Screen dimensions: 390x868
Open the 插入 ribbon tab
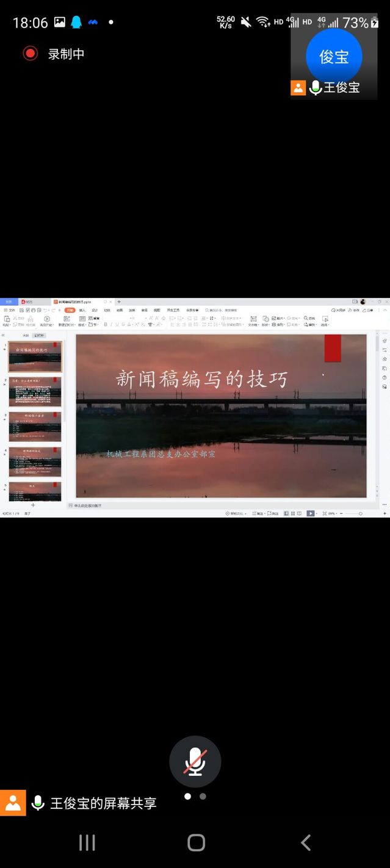[82, 310]
